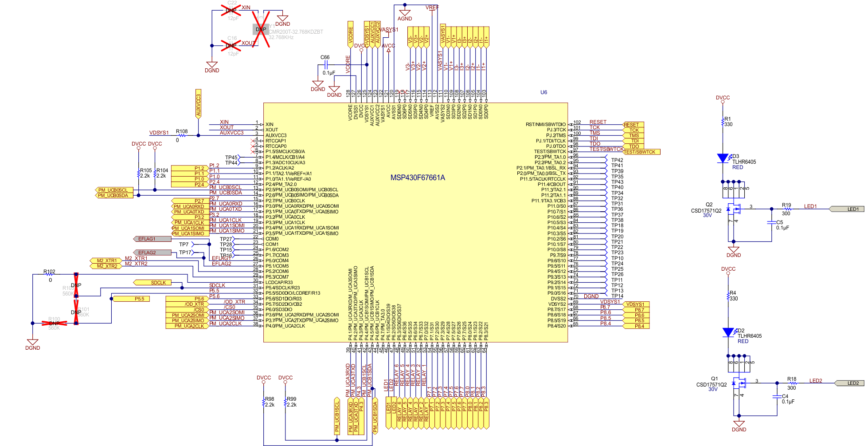Click the DVCC power label above R1

pyautogui.click(x=723, y=98)
